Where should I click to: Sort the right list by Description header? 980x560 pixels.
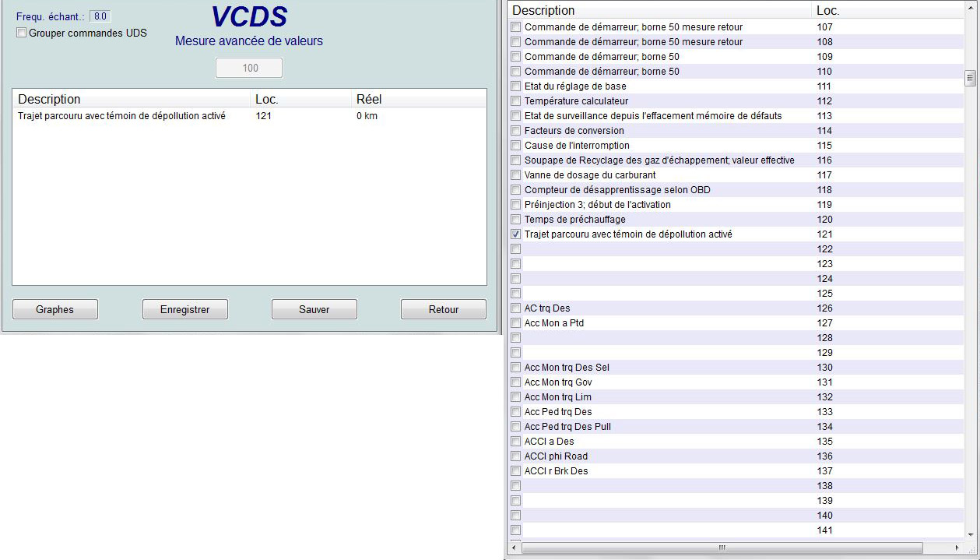[659, 10]
